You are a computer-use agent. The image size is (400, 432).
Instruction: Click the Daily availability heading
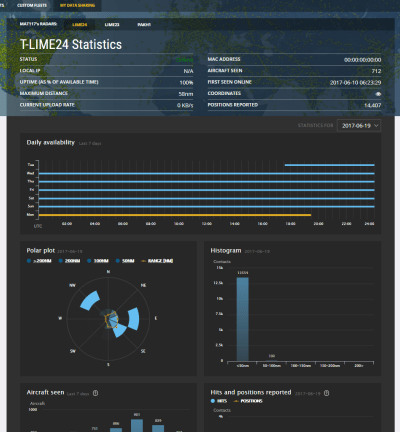51,142
